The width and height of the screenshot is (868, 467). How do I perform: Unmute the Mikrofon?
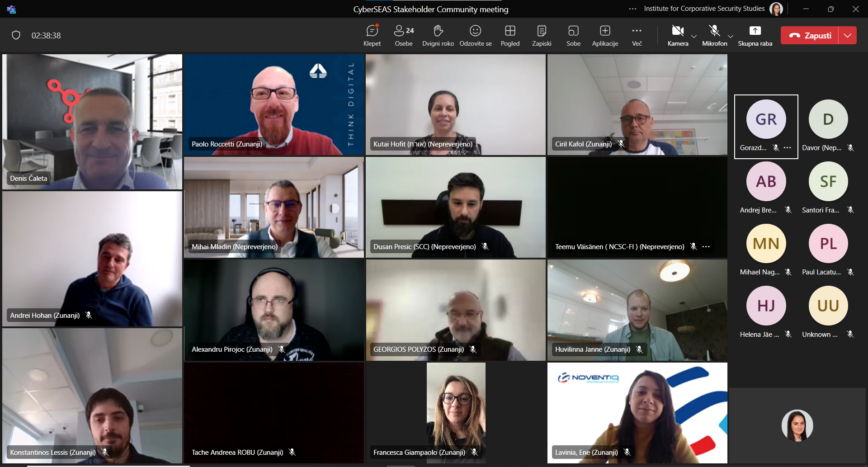point(714,35)
